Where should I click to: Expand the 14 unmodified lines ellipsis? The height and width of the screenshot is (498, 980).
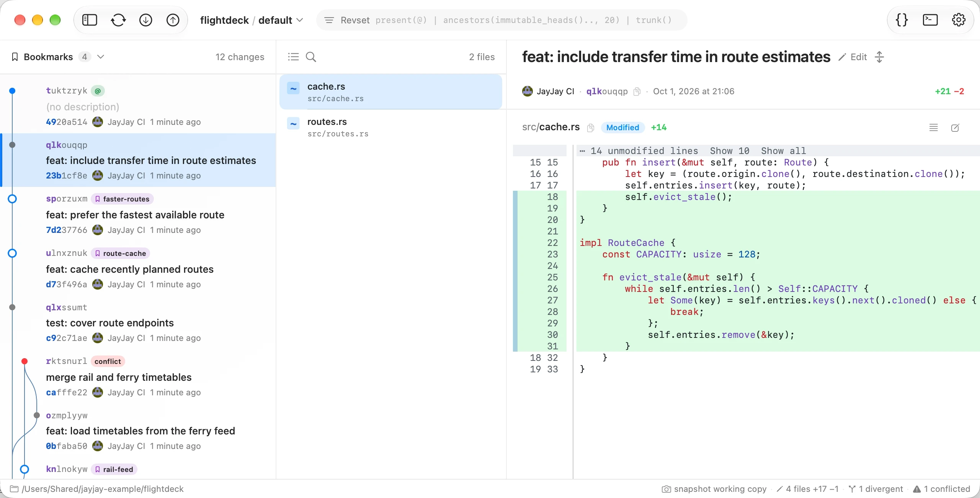[x=582, y=151]
